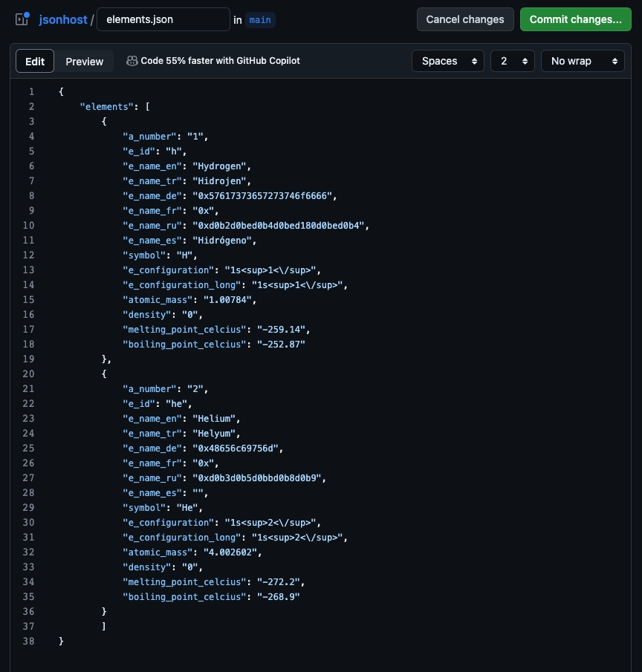Click "Helyum" value on line 24
Image resolution: width=642 pixels, height=672 pixels.
click(214, 434)
